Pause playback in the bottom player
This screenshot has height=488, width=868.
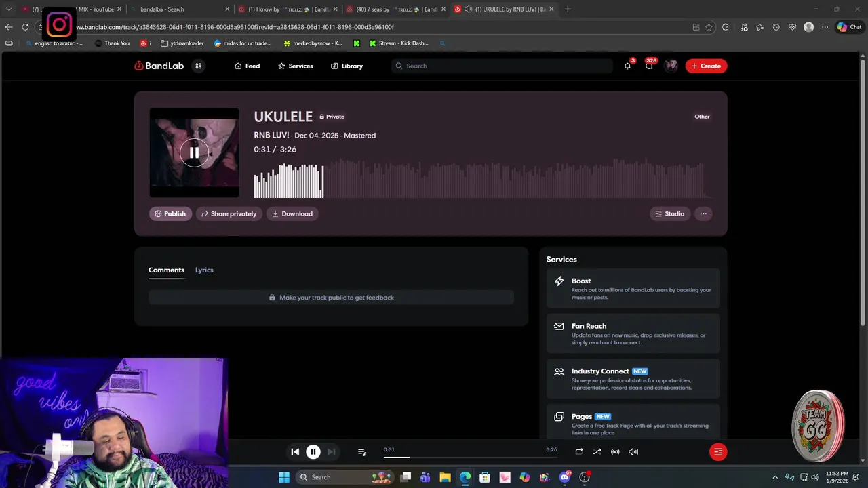pyautogui.click(x=313, y=451)
